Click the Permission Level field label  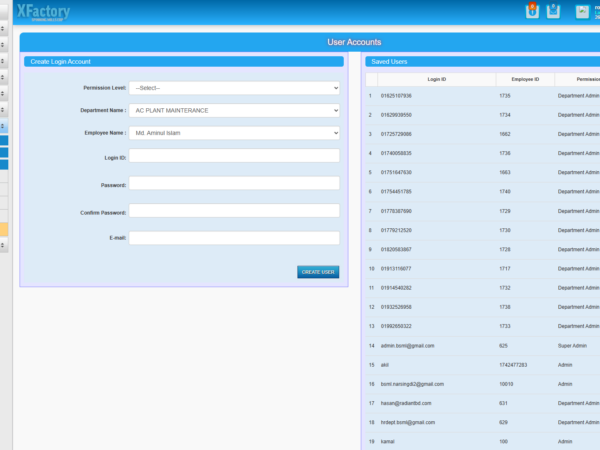click(104, 88)
